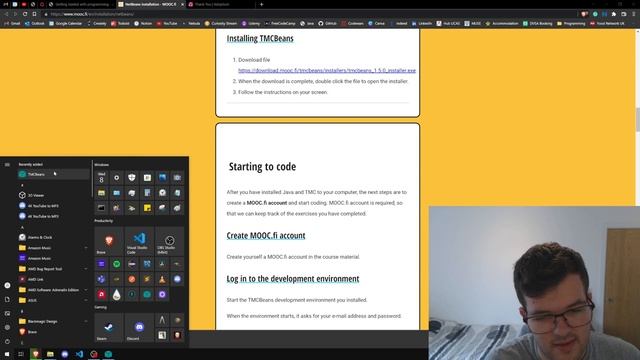Open Task View on the taskbar

[21, 354]
